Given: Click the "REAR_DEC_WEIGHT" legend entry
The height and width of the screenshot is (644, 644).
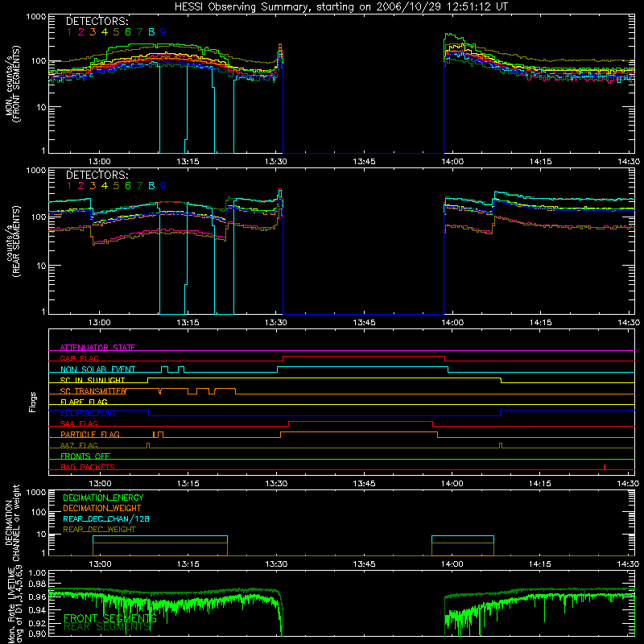Looking at the screenshot, I should [99, 530].
